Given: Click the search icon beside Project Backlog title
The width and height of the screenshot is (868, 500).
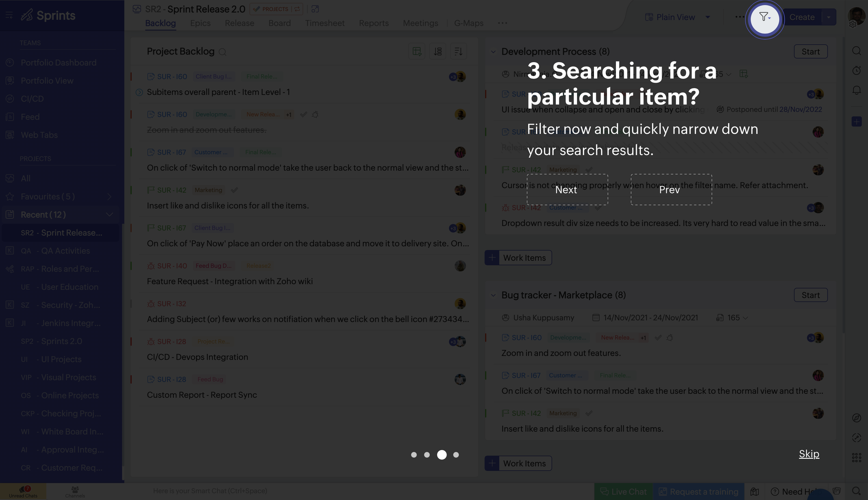Looking at the screenshot, I should [x=223, y=52].
